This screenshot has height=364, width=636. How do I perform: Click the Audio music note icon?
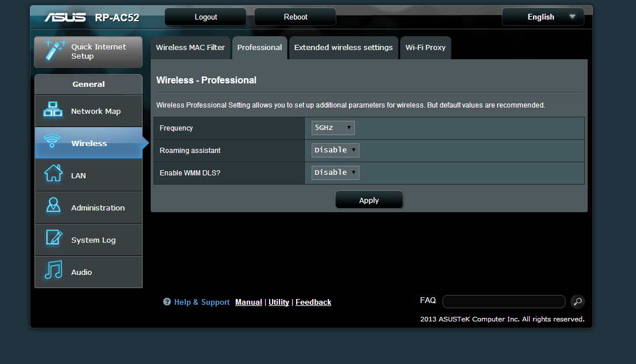(53, 271)
